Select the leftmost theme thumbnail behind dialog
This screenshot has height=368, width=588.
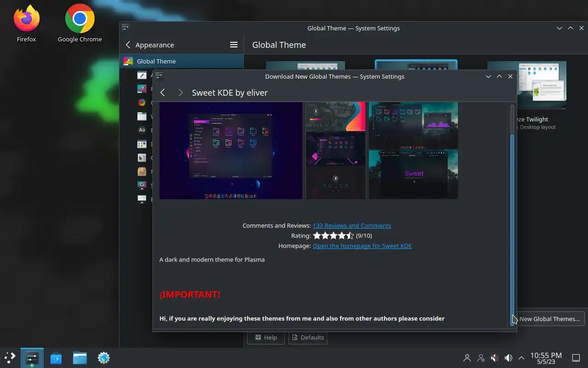click(x=305, y=66)
